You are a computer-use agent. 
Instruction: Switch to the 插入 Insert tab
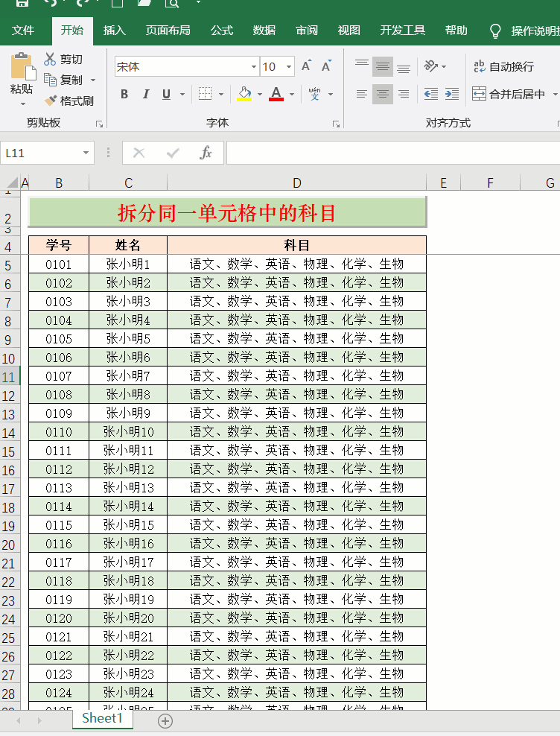point(114,31)
